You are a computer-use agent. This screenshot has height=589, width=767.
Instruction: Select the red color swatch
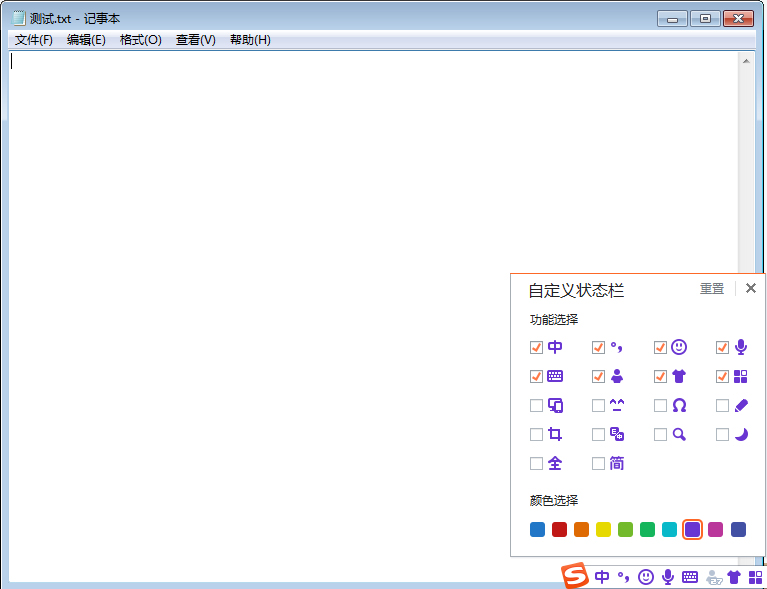pyautogui.click(x=560, y=530)
